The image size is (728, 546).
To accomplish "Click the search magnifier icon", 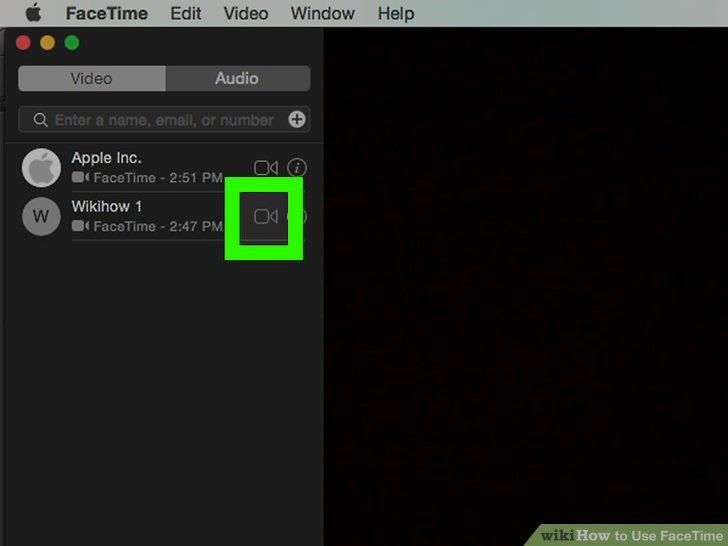I will 40,120.
